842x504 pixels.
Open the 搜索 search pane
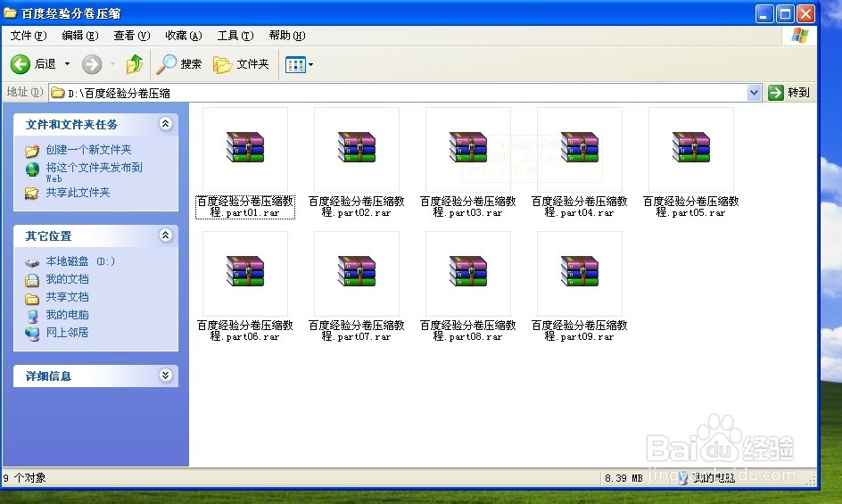click(x=179, y=64)
